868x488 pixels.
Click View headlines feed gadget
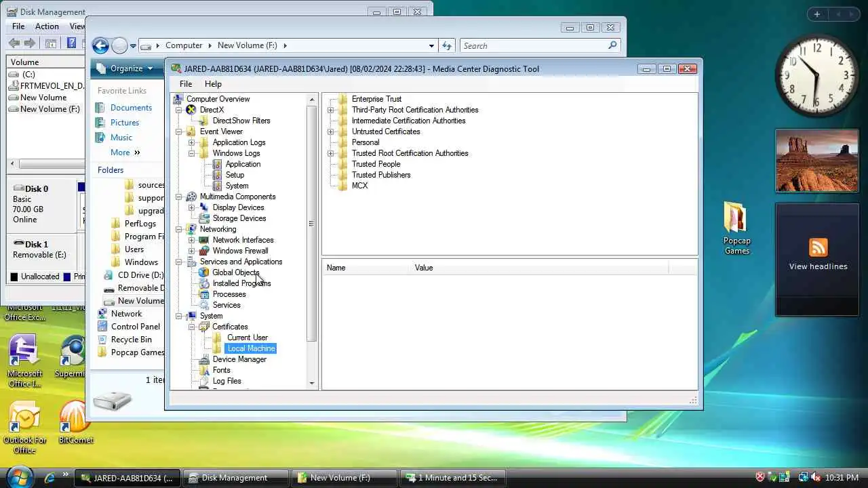click(x=818, y=266)
